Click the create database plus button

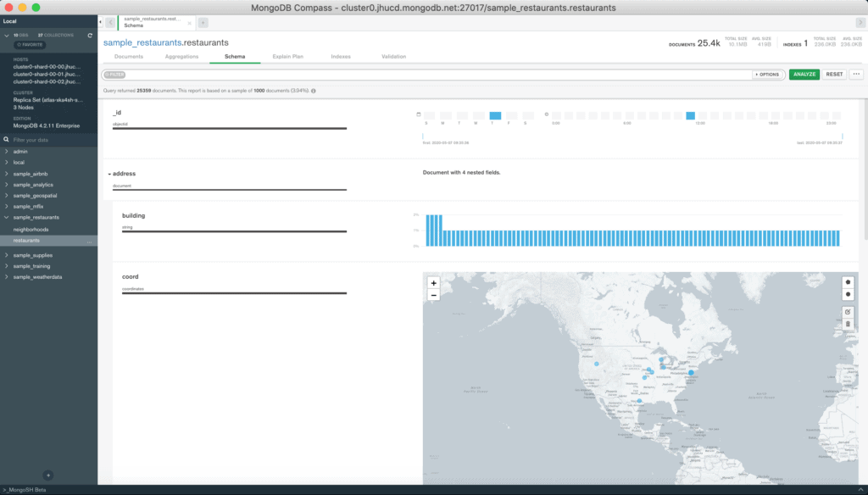pyautogui.click(x=49, y=476)
